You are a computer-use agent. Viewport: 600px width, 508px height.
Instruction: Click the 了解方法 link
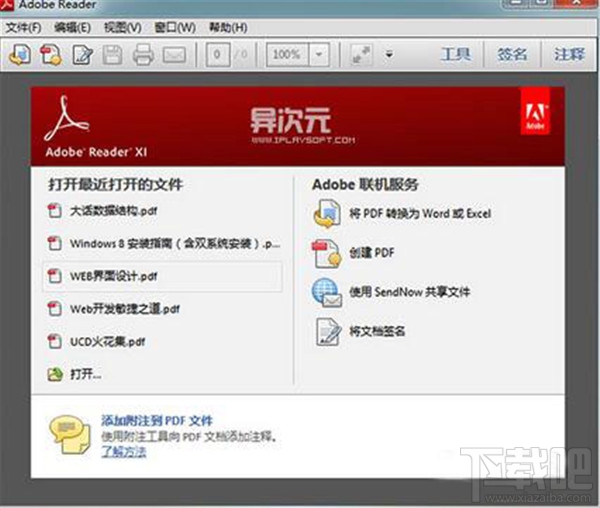click(124, 452)
